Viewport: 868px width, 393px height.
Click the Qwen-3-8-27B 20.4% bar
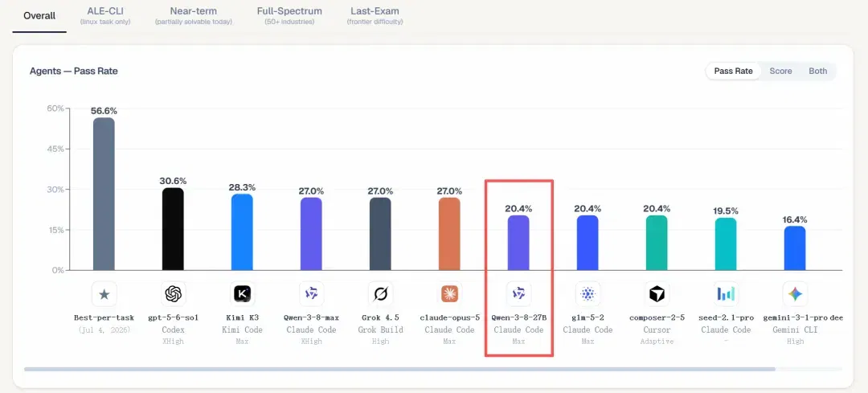(x=518, y=243)
